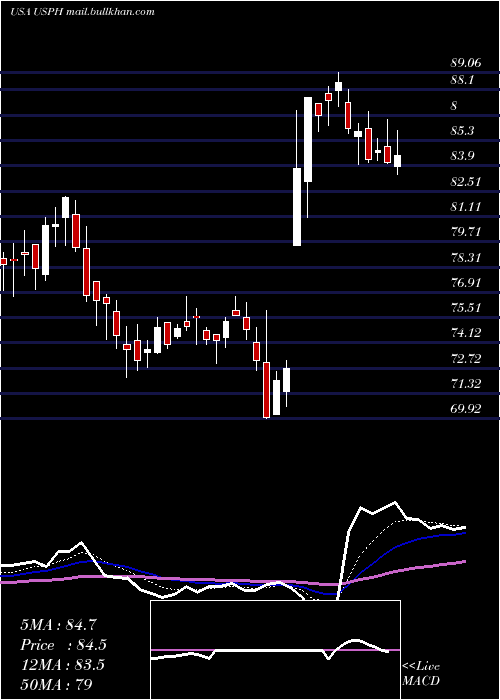Select the 75.51 price axis label

(x=466, y=308)
